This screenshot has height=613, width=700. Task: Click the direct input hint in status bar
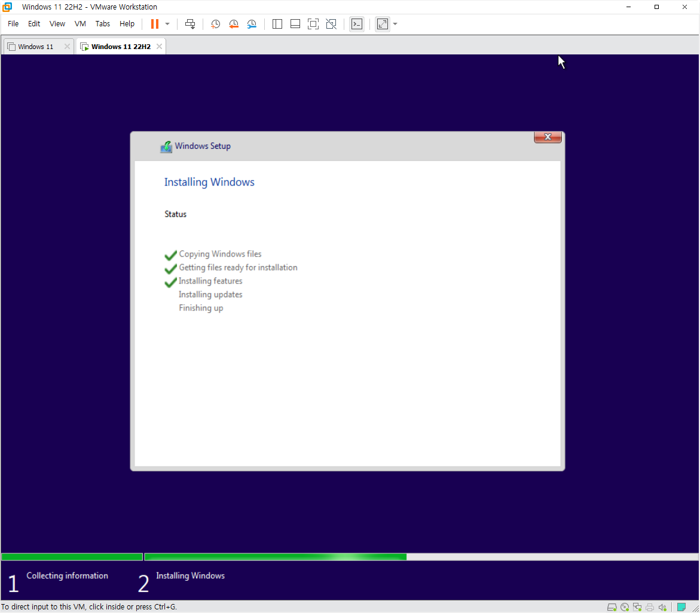(x=89, y=607)
